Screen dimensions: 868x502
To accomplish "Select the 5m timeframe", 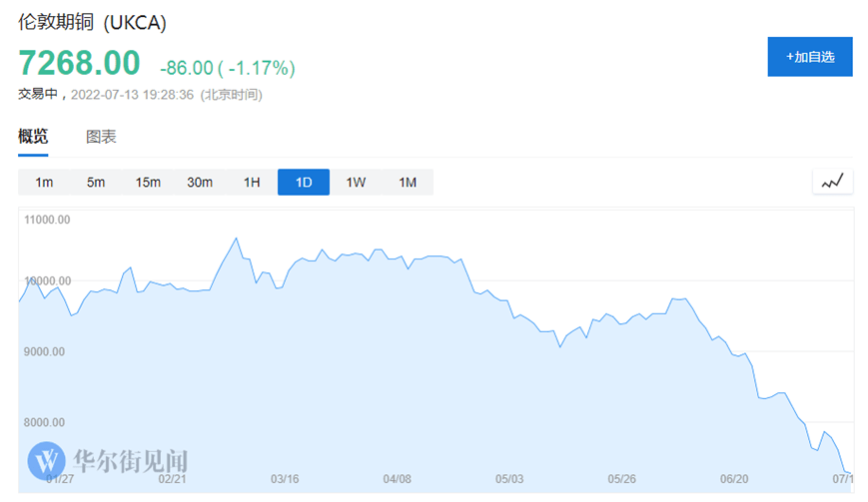I will tap(96, 182).
